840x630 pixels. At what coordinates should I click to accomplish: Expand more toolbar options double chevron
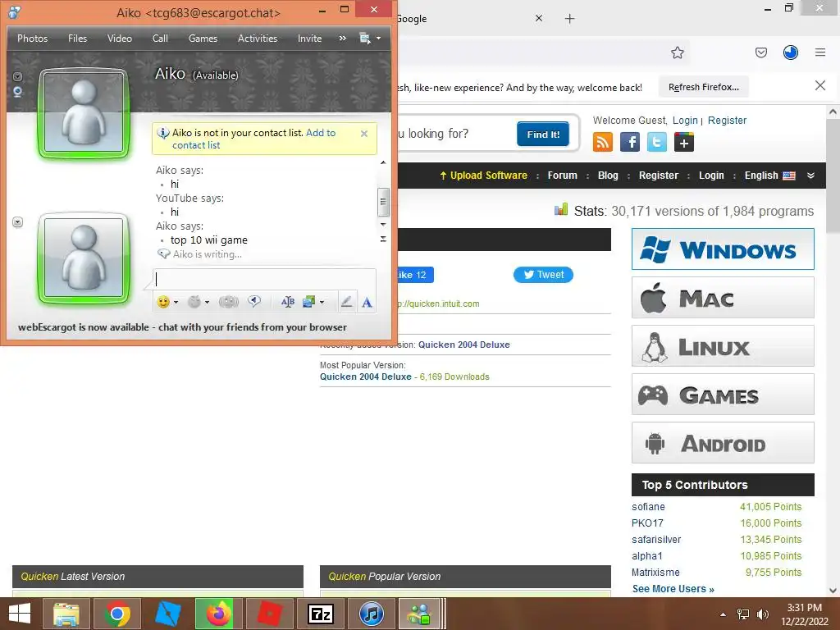(343, 38)
